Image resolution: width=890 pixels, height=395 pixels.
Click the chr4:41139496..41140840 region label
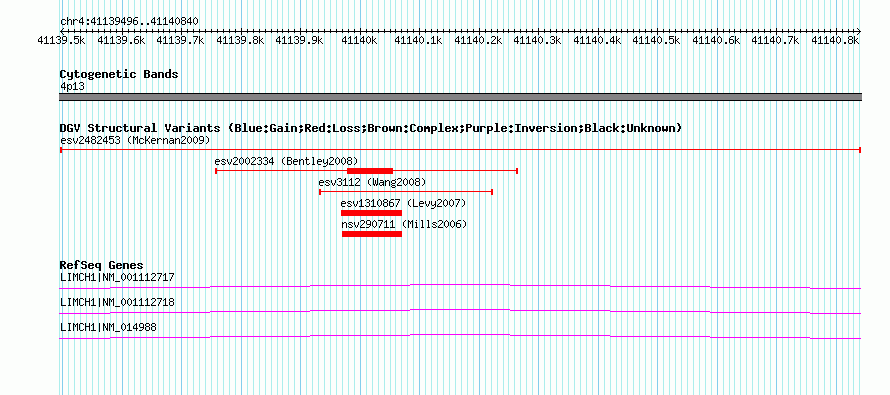tap(129, 22)
